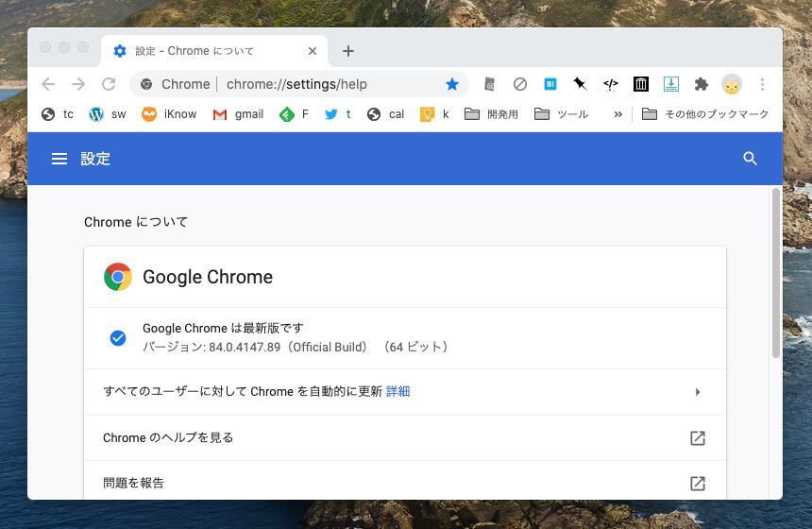Click the 詳細 link

[398, 392]
